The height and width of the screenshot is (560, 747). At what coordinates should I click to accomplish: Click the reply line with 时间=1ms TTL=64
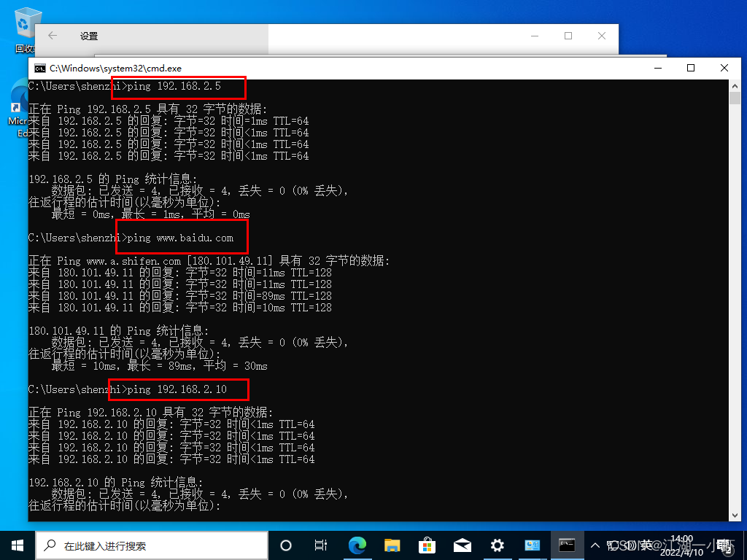tap(169, 121)
